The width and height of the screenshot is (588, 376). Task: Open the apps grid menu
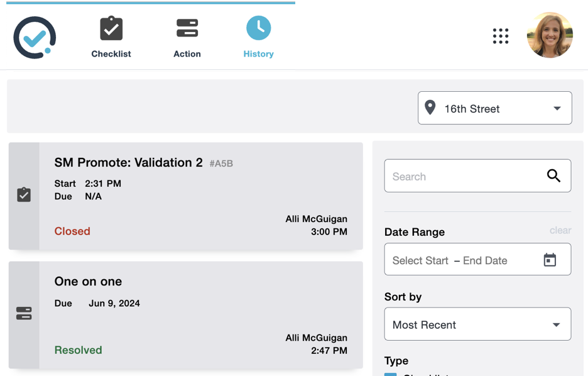[x=501, y=36]
